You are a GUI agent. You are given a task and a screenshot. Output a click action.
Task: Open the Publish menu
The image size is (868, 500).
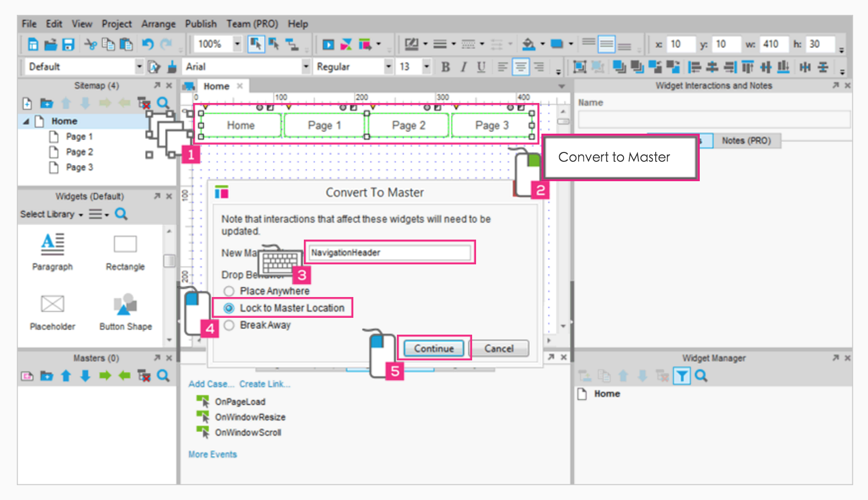200,24
